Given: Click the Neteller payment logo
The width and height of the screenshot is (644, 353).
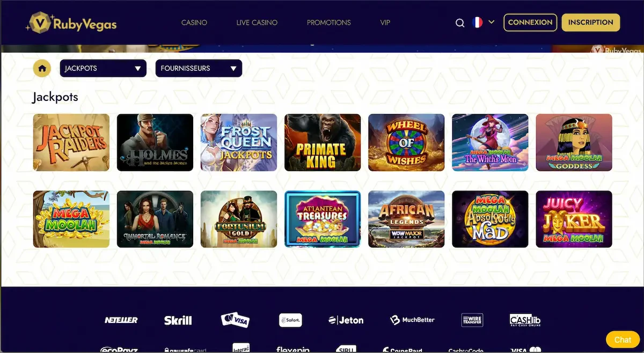Looking at the screenshot, I should coord(121,320).
